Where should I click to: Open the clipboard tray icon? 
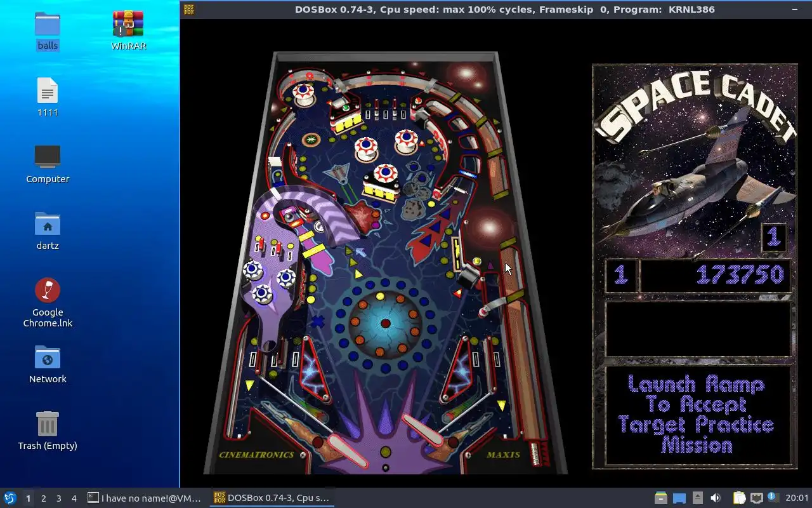(739, 498)
